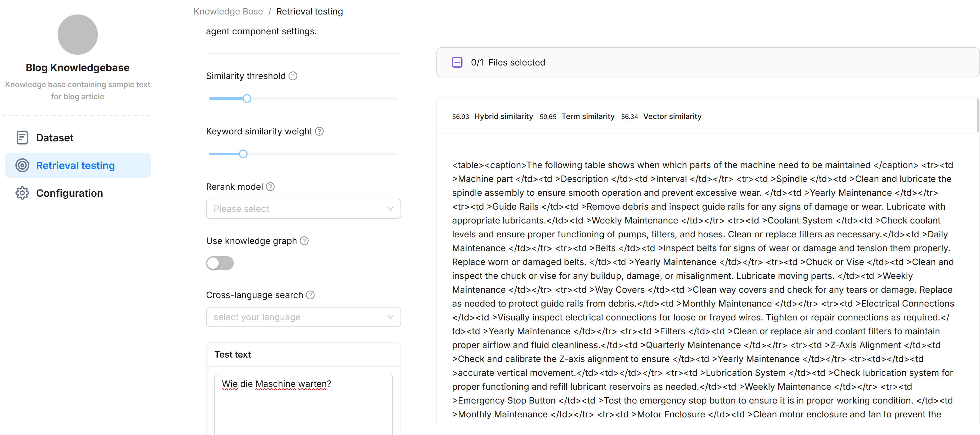Screen dimensions: 980x435
Task: Click the Vector similarity score 56.34
Action: pyautogui.click(x=629, y=117)
